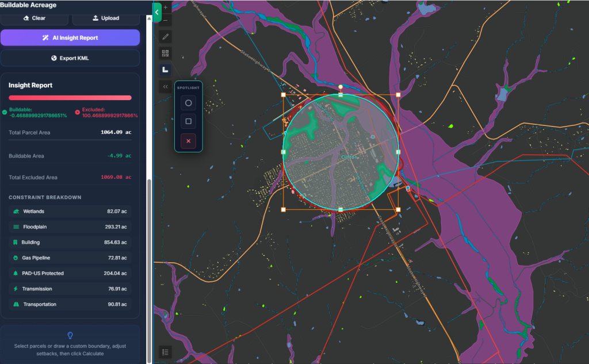Viewport: 589px width, 364px height.
Task: Select the Gas Pipeline constraint row
Action: coord(70,258)
